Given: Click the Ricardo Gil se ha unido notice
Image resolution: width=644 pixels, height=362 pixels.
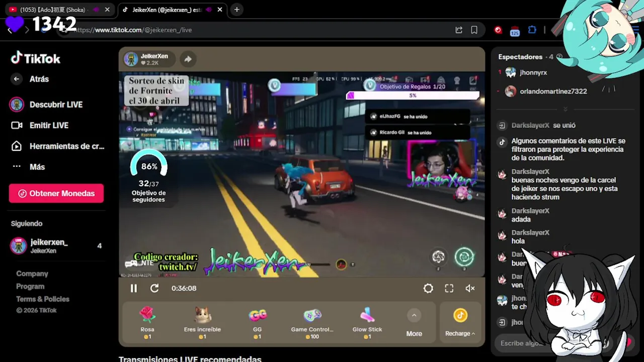Looking at the screenshot, I should 417,132.
